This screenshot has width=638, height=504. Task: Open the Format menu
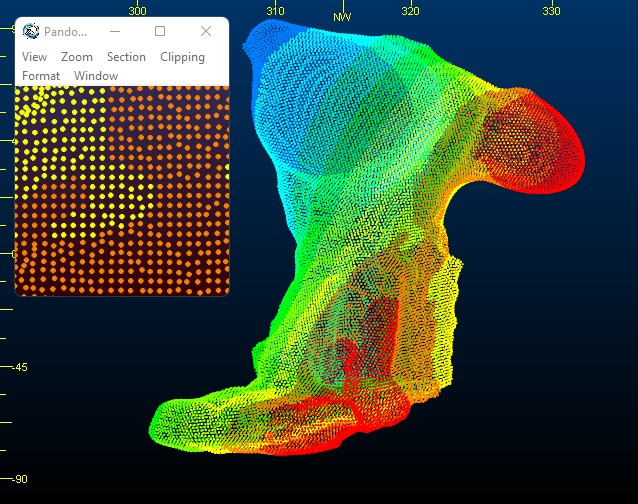41,76
